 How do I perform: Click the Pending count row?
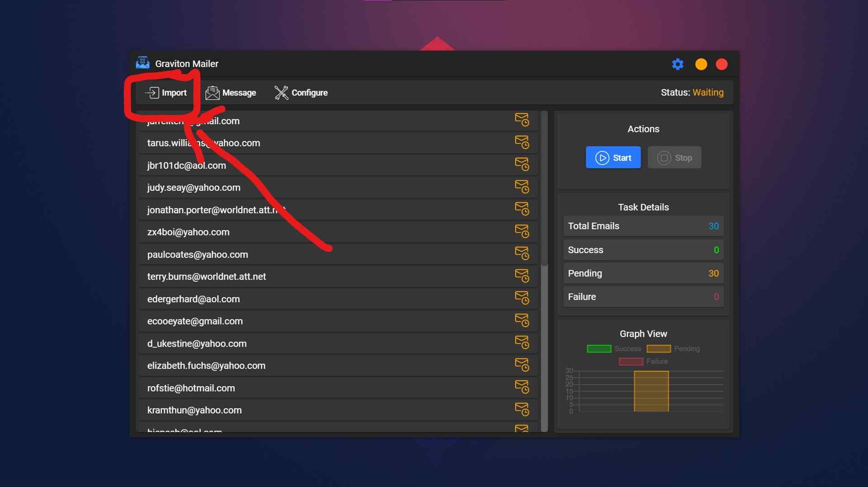pyautogui.click(x=643, y=273)
